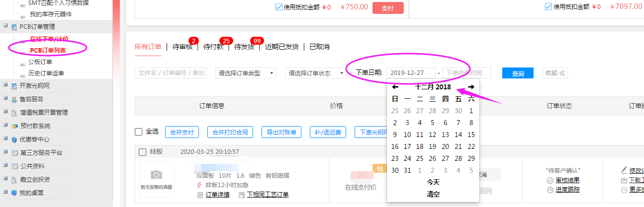
Task: Toggle the 全选 select-all checkbox
Action: (x=139, y=132)
